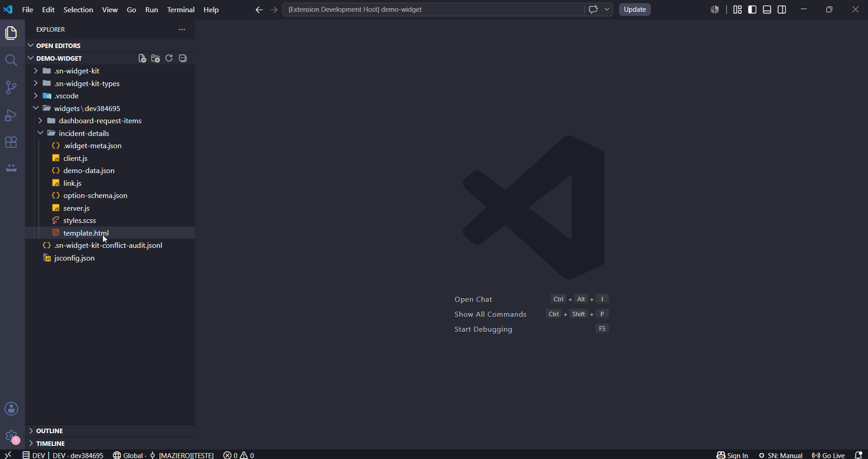Click New File icon in DEMO-WIDGET header

[142, 58]
